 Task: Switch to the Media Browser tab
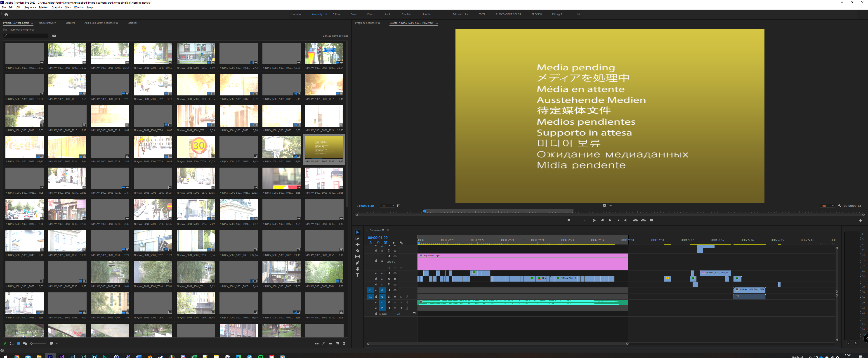[x=47, y=23]
